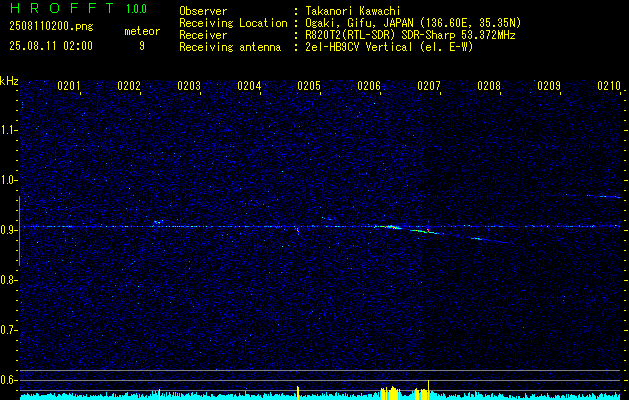Click the meteor count label
629x400 pixels.
click(142, 31)
